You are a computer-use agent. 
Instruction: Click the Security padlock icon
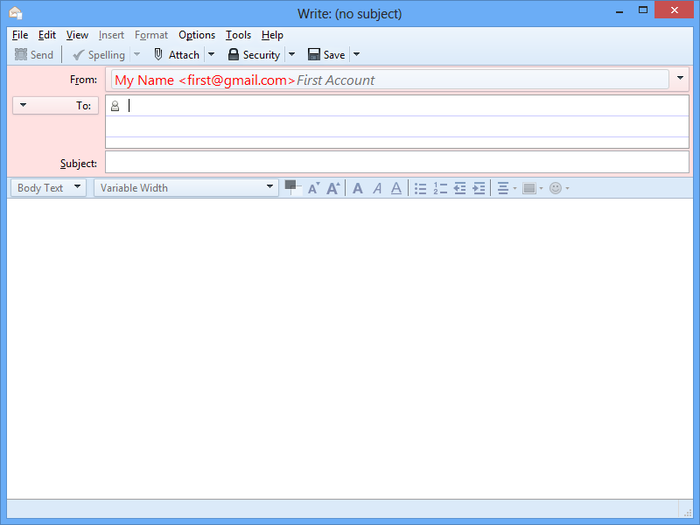tap(233, 54)
